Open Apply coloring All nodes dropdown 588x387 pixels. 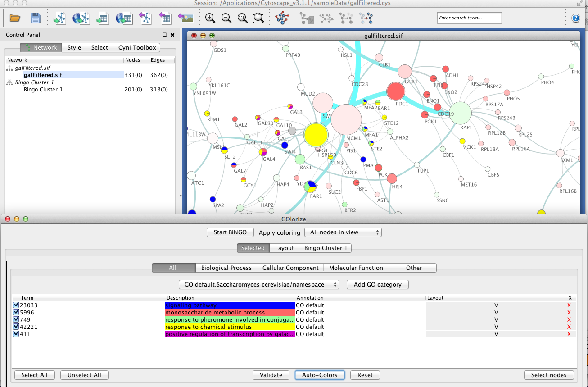[x=343, y=232]
